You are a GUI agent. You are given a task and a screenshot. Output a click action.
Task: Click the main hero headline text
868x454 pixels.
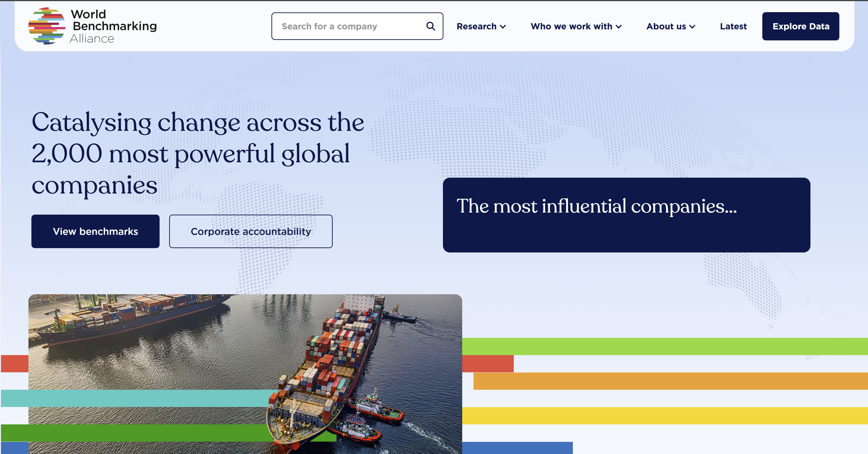(198, 154)
